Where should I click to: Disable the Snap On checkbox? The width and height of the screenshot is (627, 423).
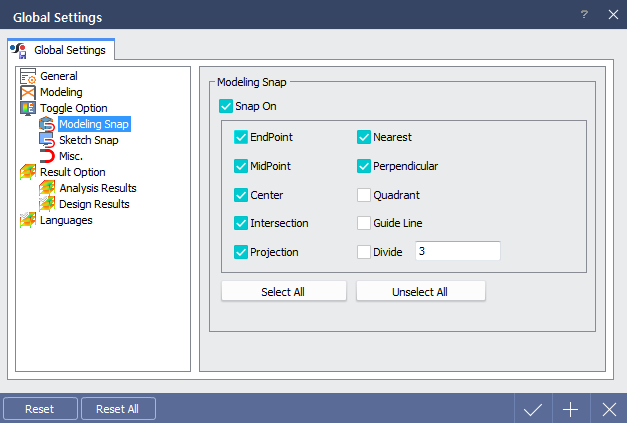click(x=225, y=105)
